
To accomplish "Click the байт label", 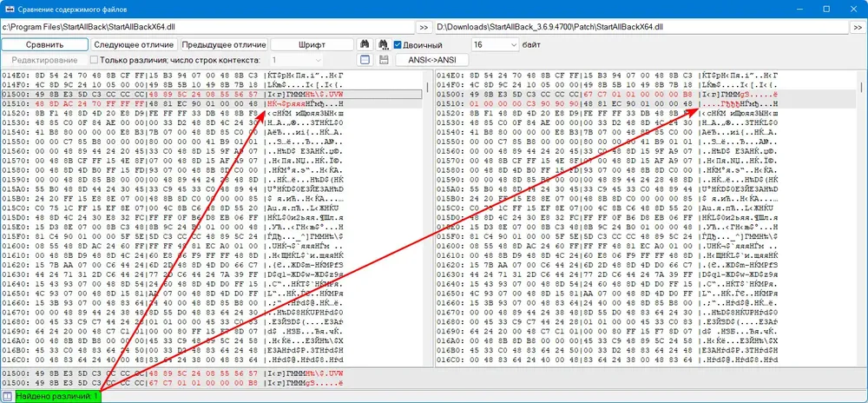I will (x=531, y=44).
